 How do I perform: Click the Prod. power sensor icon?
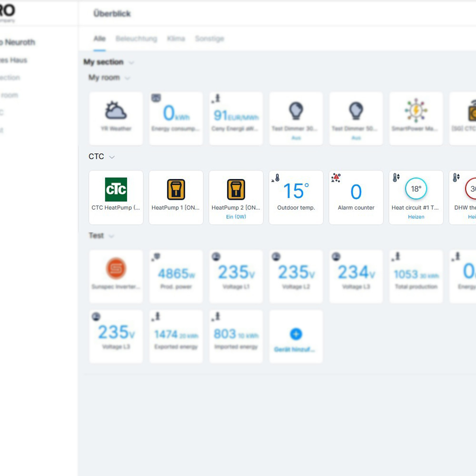tap(156, 257)
